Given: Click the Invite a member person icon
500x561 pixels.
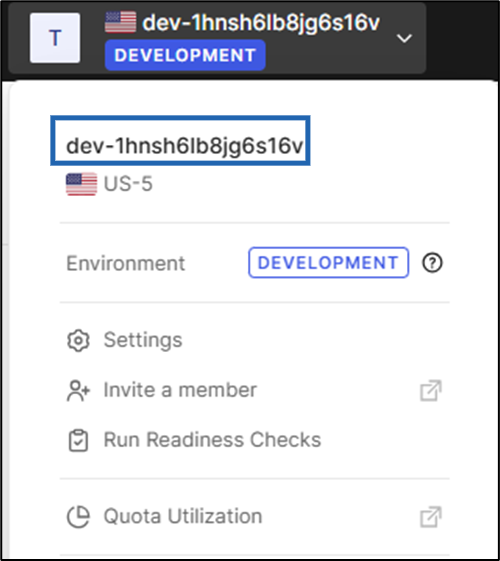Looking at the screenshot, I should click(x=78, y=391).
